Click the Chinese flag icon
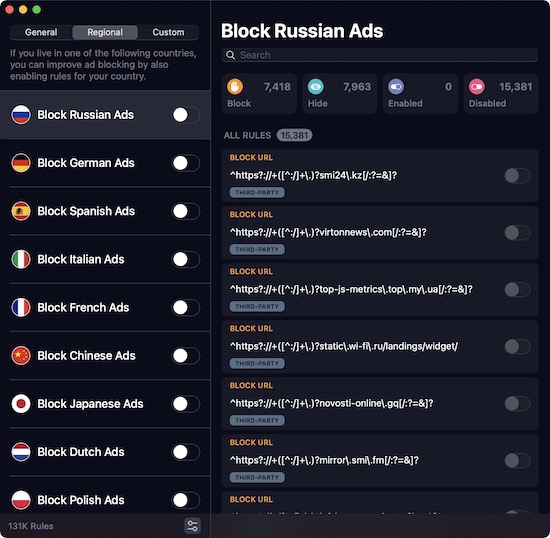550x538 pixels. (21, 356)
